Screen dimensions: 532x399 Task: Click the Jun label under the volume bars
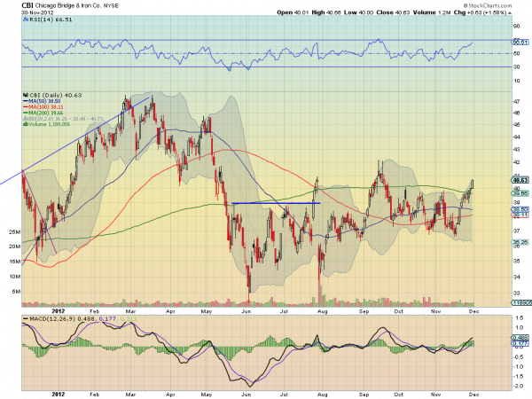[246, 311]
